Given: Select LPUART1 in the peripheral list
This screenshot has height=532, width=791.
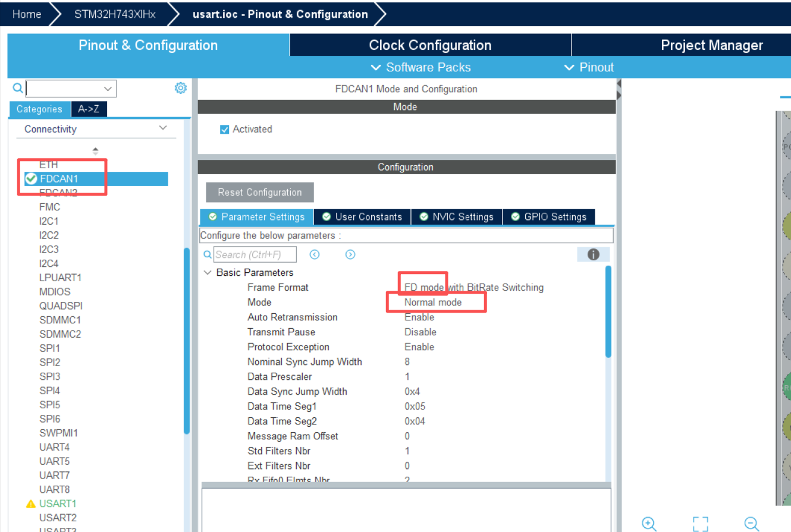Looking at the screenshot, I should coord(61,278).
